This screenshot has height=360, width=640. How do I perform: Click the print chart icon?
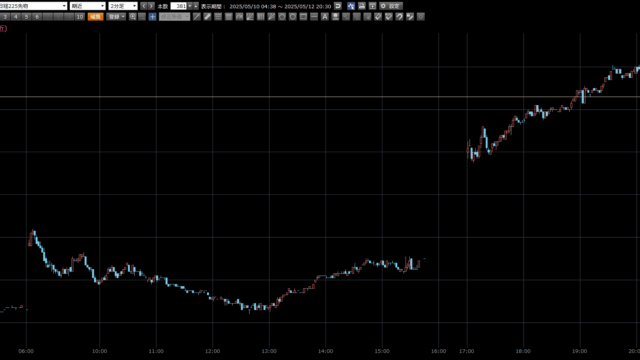coord(362,6)
